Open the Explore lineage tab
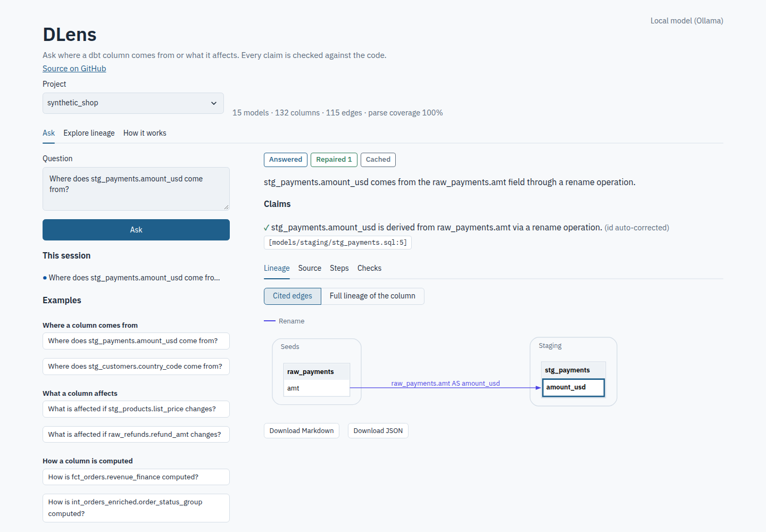The width and height of the screenshot is (766, 532). click(x=89, y=133)
